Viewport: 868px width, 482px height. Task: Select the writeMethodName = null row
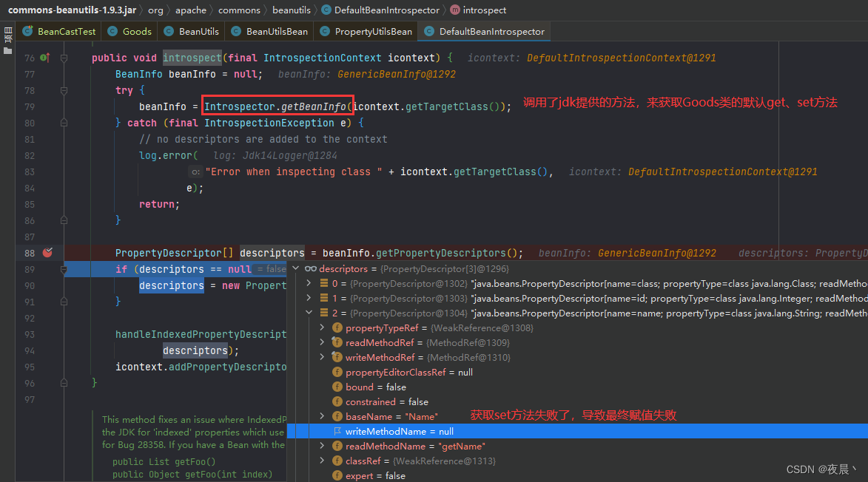(x=577, y=431)
